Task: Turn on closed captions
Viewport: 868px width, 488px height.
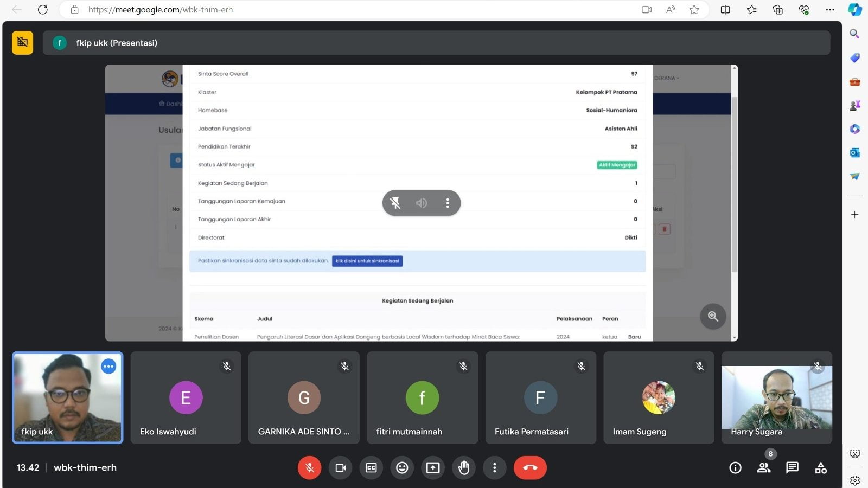Action: [x=371, y=468]
